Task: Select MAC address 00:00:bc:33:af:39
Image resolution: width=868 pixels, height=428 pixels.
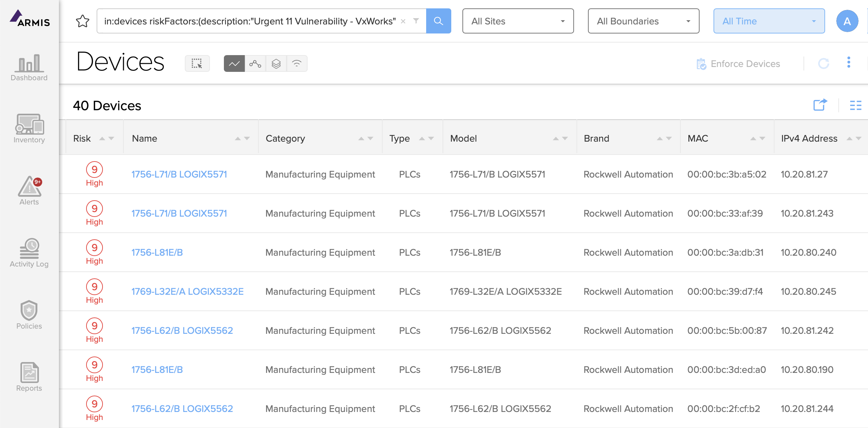Action: pyautogui.click(x=725, y=213)
